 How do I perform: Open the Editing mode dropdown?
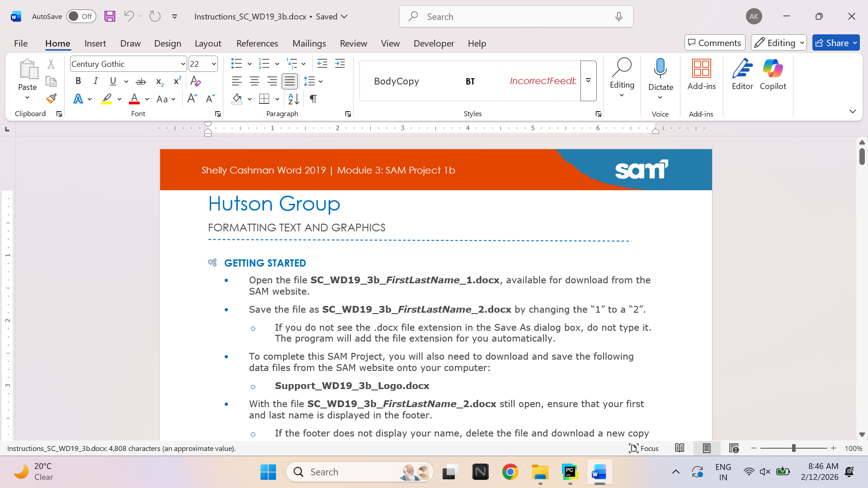click(x=778, y=43)
